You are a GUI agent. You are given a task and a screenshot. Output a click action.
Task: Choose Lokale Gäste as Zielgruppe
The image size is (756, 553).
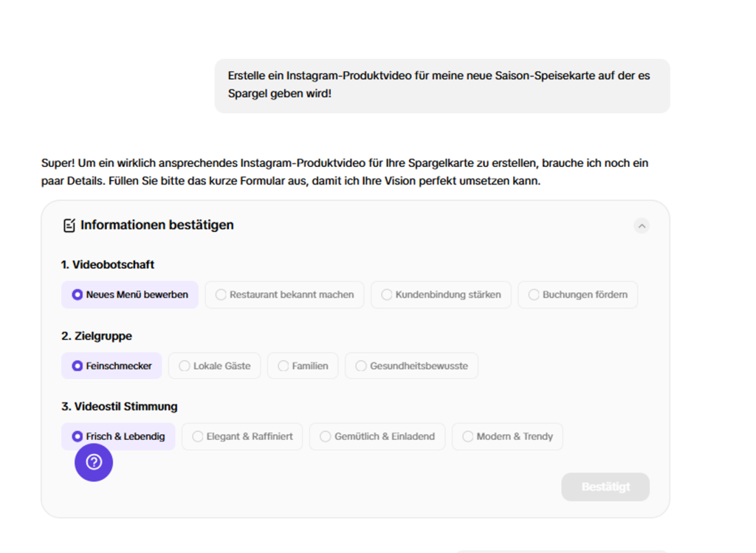pos(215,366)
